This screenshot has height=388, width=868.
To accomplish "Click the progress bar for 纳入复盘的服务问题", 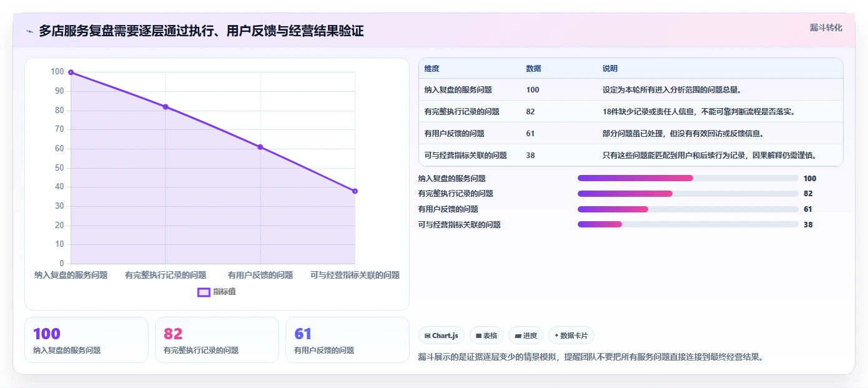I will coord(688,178).
